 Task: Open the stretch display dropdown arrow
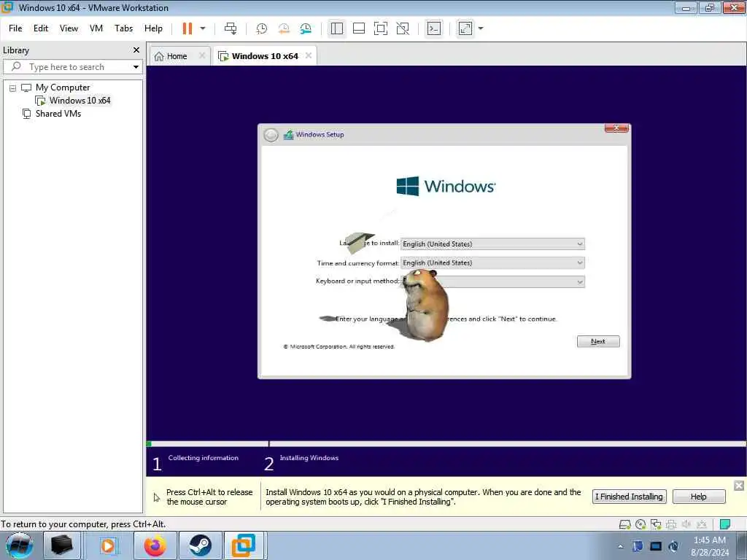tap(481, 28)
